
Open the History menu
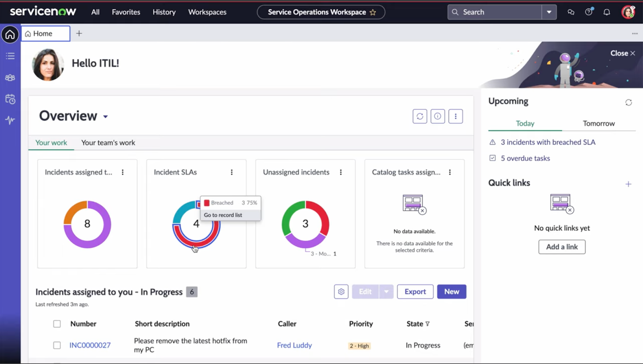tap(164, 12)
